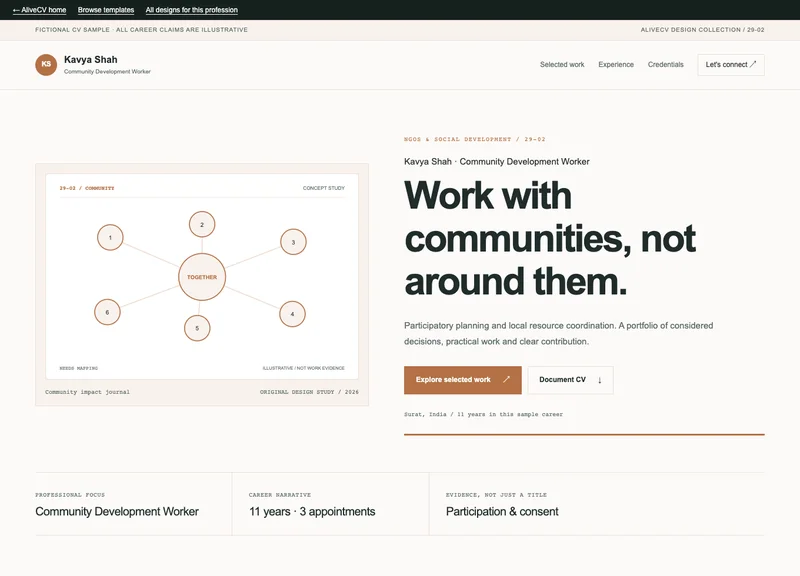Select node 1 in community diagram

click(110, 237)
